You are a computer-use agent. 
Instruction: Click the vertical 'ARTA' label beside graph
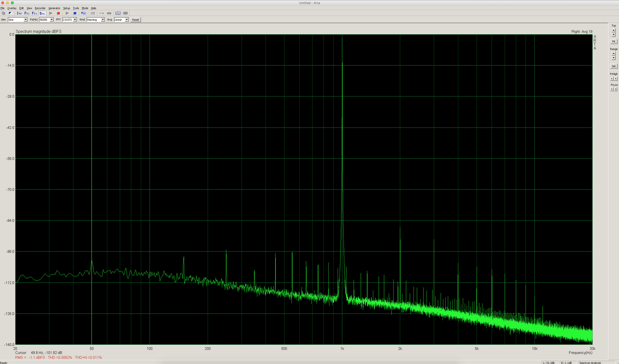click(595, 43)
